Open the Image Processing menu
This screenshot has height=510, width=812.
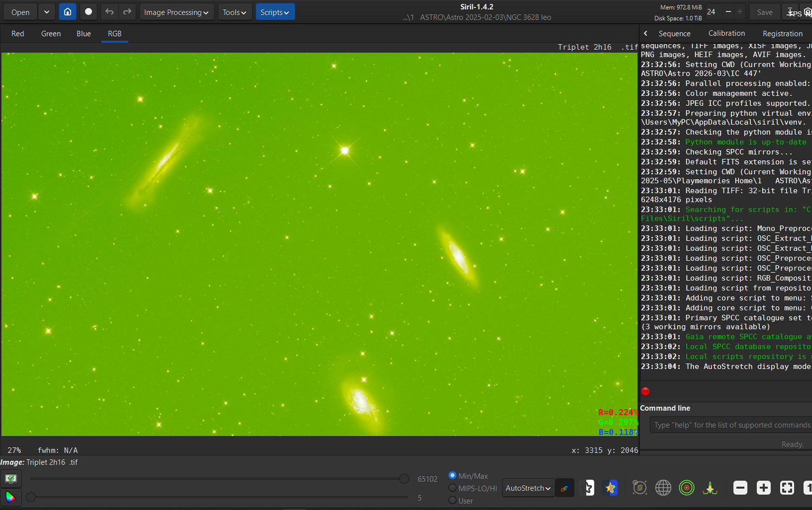click(x=176, y=12)
